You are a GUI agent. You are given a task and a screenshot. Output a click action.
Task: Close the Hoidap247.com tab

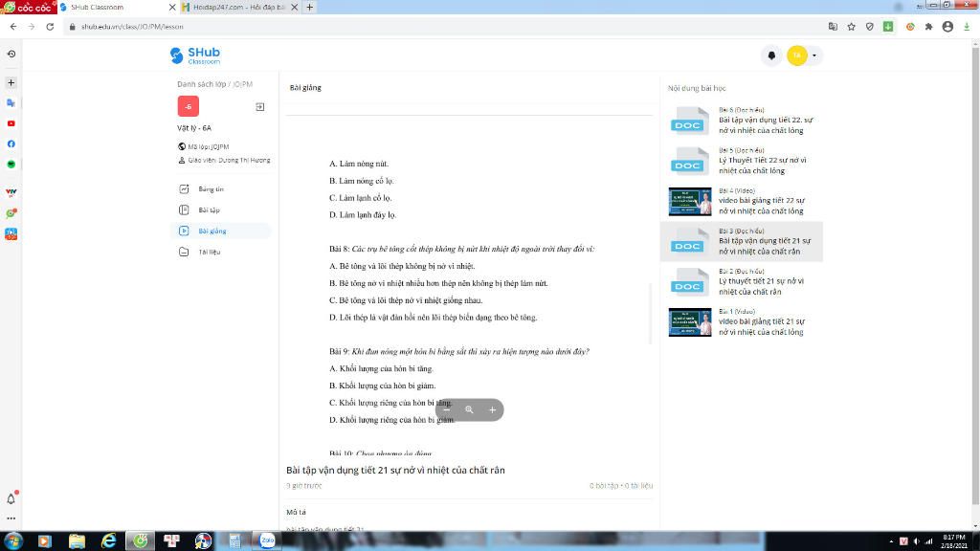click(x=295, y=8)
